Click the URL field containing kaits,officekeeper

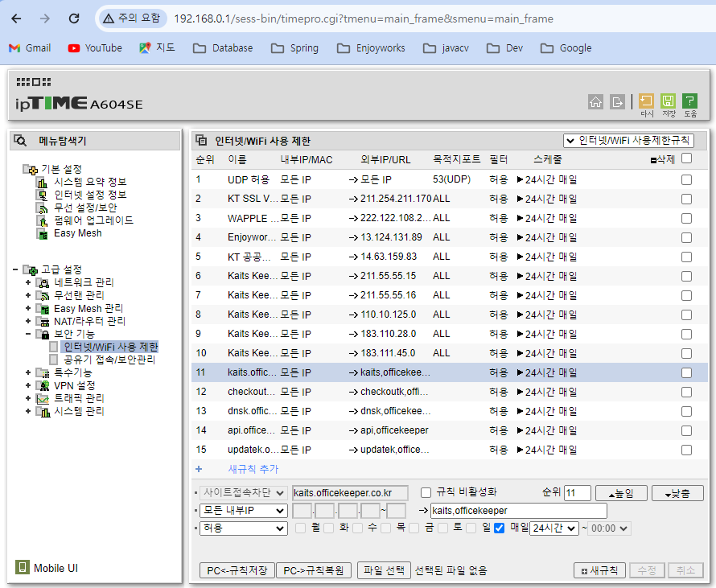tap(519, 511)
